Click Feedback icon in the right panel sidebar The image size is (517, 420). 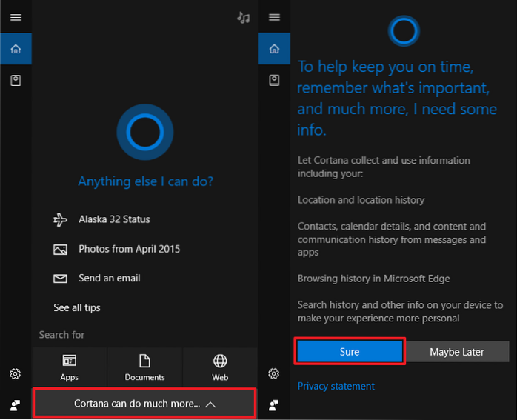(274, 404)
